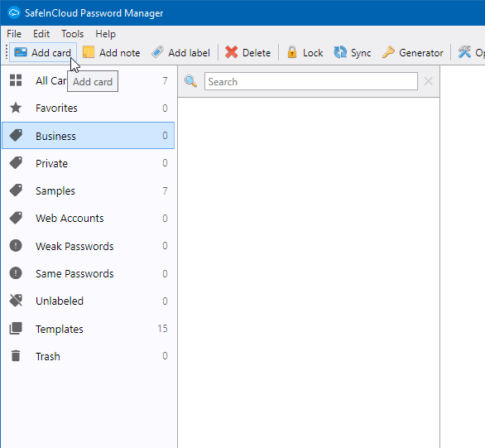This screenshot has height=448, width=485.
Task: Click the 'Same Passwords' label text
Action: [x=74, y=274]
